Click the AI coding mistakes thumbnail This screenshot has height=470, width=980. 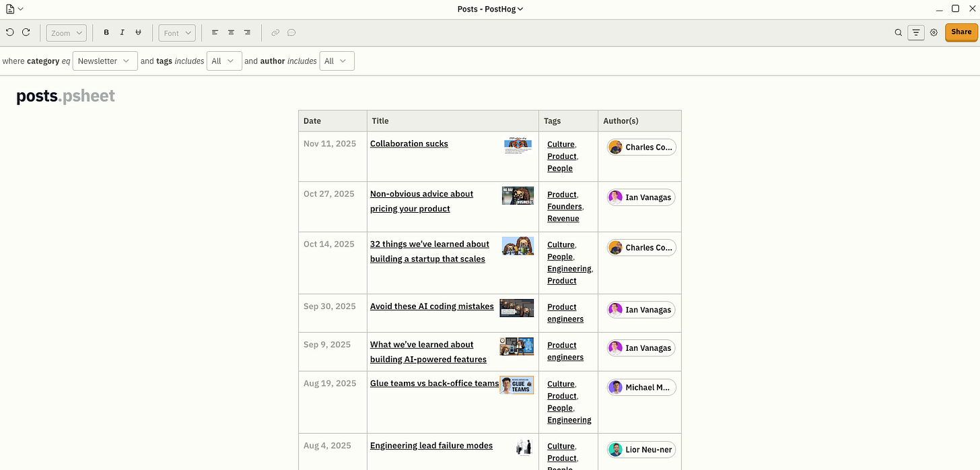(517, 308)
